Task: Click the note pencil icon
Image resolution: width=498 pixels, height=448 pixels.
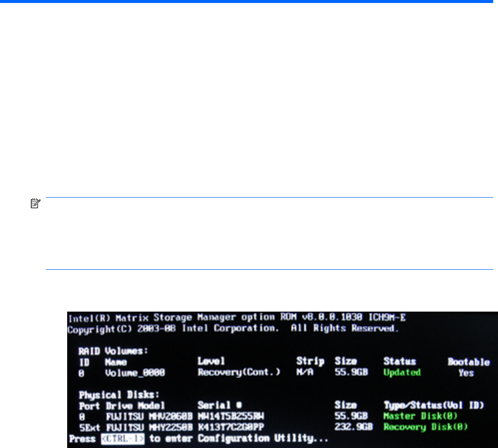Action: click(x=35, y=204)
